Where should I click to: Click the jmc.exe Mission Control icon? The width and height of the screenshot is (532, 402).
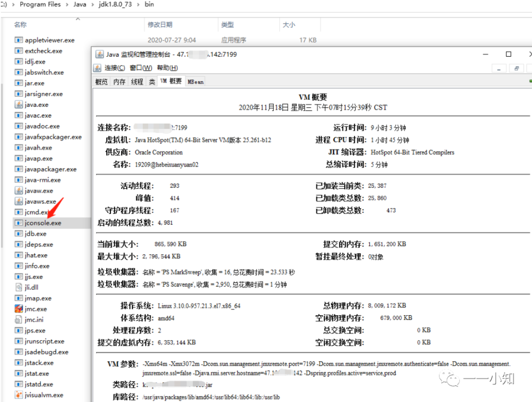19,309
